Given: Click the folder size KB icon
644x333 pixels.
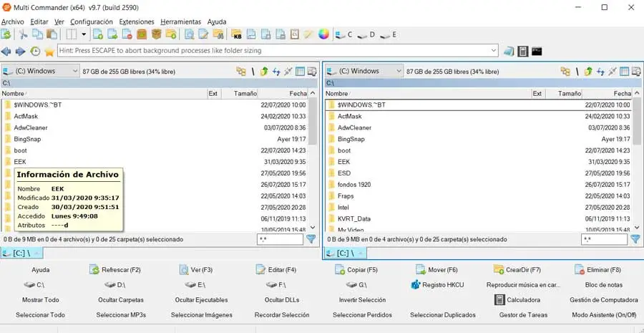Looking at the screenshot, I should tap(236, 34).
